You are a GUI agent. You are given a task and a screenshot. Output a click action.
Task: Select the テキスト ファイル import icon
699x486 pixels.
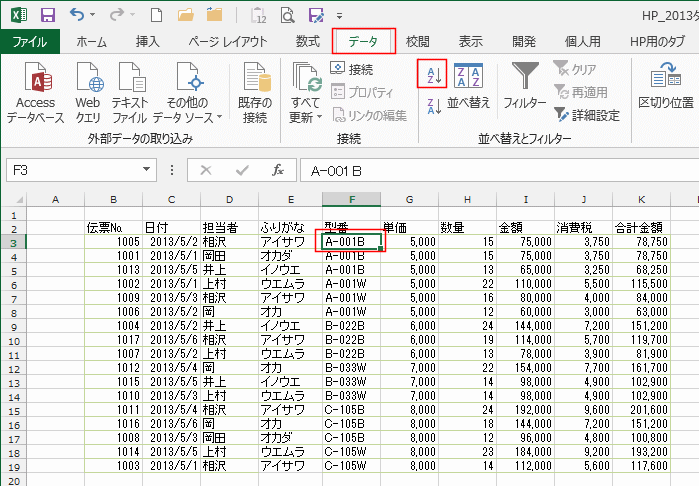132,91
